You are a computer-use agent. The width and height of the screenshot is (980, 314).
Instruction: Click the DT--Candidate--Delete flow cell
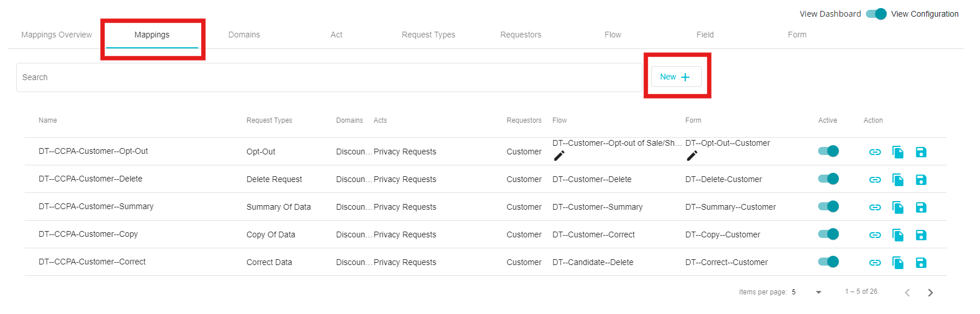(x=593, y=262)
